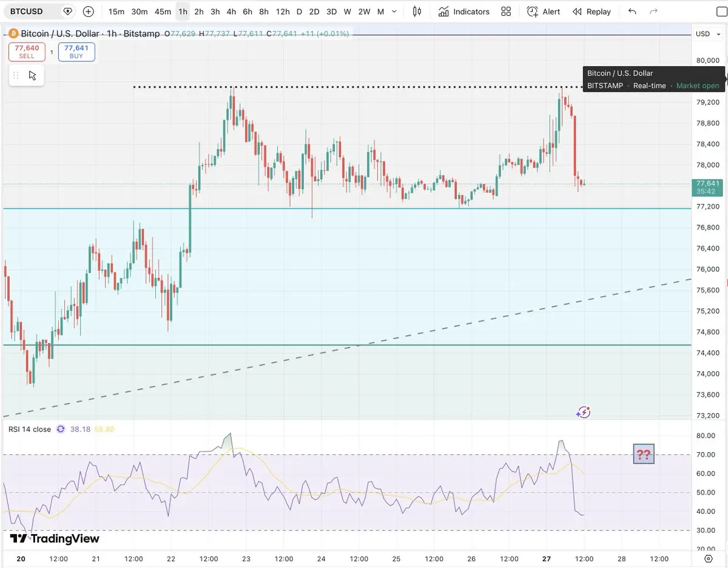
Task: Click the BITSTAMP label in the tooltip
Action: (605, 86)
